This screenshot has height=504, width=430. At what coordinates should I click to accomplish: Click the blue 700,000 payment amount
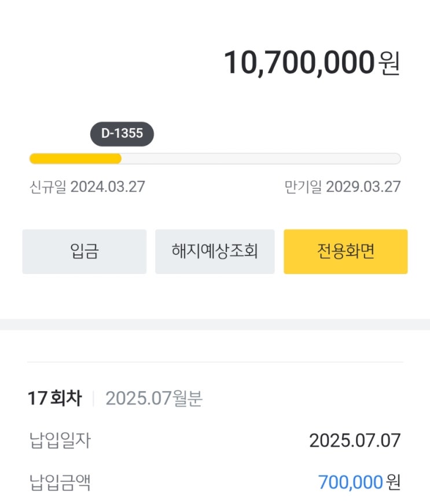(351, 482)
